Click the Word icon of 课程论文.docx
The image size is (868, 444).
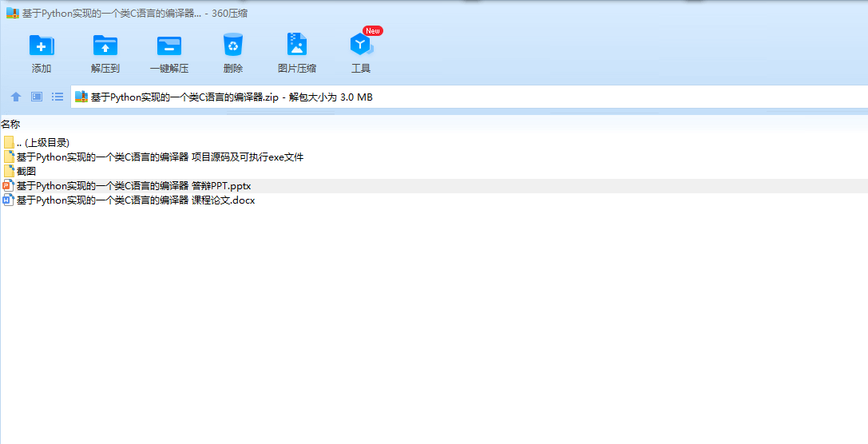pos(8,200)
